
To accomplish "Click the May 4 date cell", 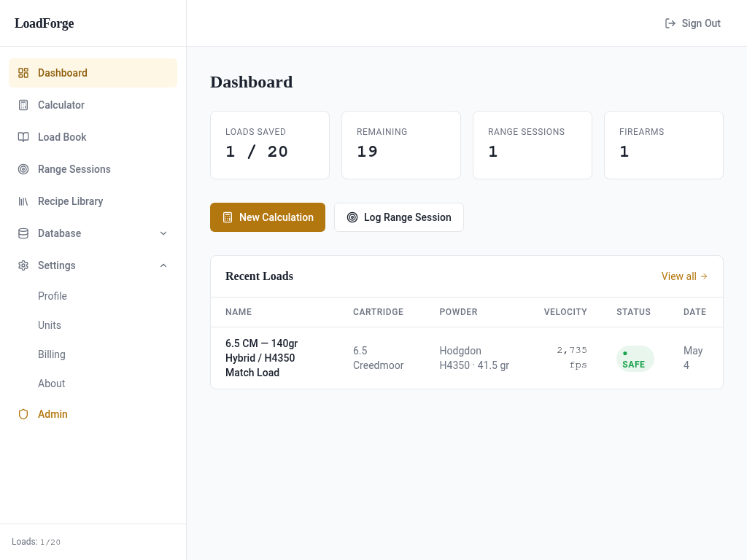I will click(693, 358).
